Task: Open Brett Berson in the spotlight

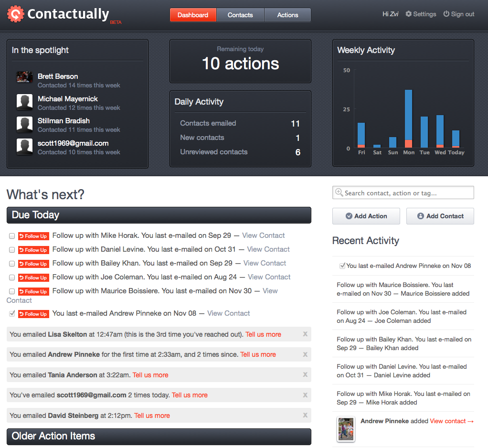Action: pos(58,76)
